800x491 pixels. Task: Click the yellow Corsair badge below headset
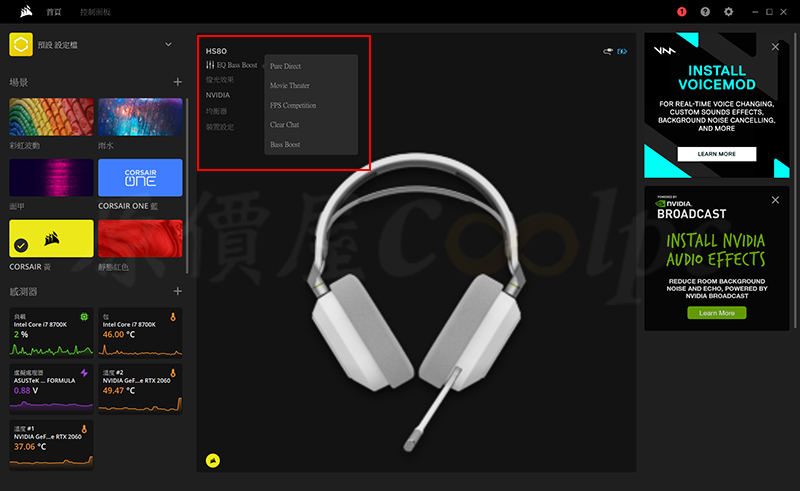(213, 461)
